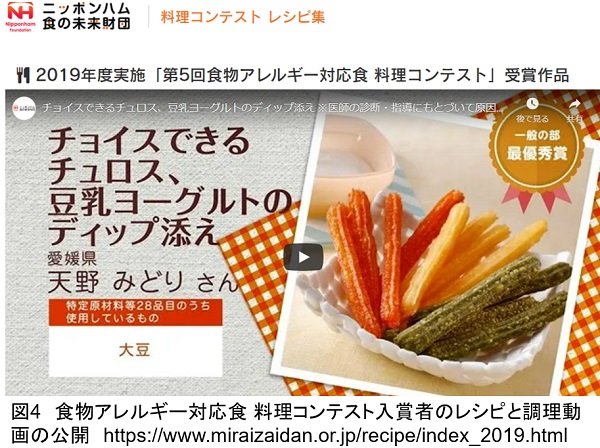Image resolution: width=600 pixels, height=448 pixels.
Task: Click the miraizaidan.or.jp recipe URL
Action: tap(336, 435)
